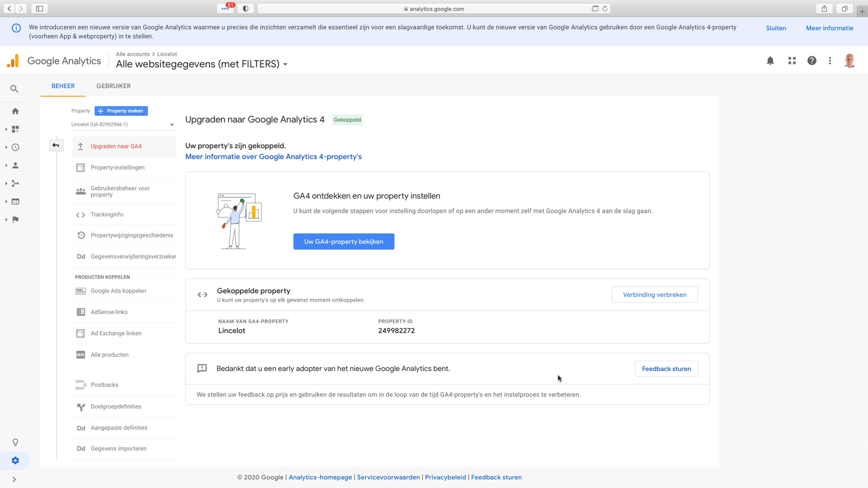868x488 pixels.
Task: Open Doelgroepdefinities item
Action: (124, 407)
